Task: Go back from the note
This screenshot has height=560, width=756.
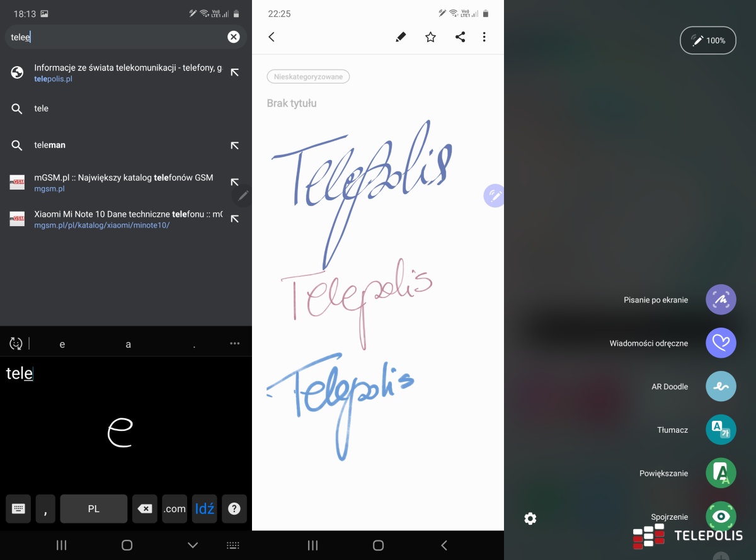Action: pyautogui.click(x=272, y=37)
